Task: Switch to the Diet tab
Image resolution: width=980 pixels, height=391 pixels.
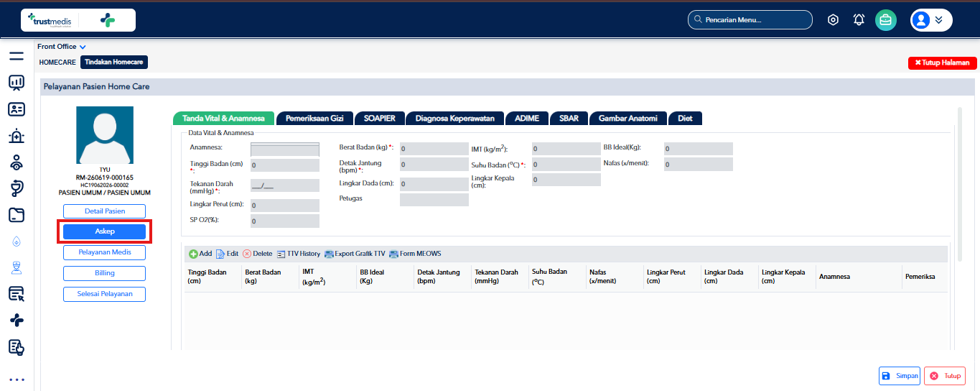Action: point(685,119)
